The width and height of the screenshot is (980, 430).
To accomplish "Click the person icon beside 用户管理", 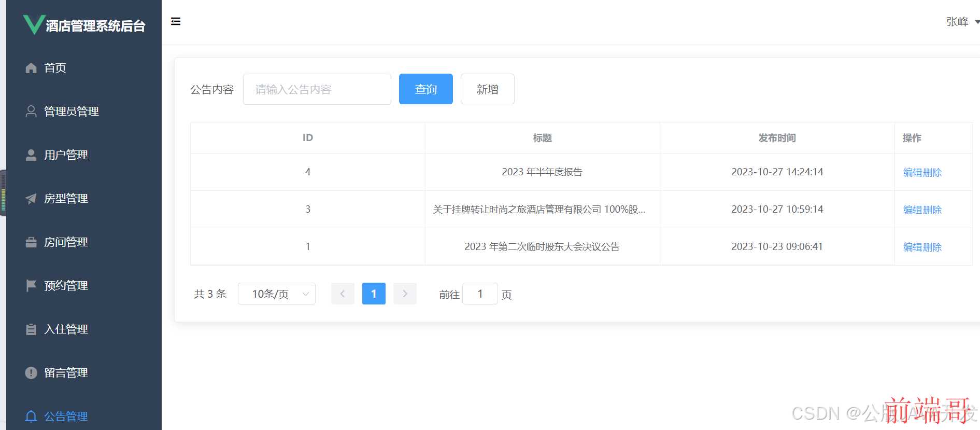I will coord(31,155).
